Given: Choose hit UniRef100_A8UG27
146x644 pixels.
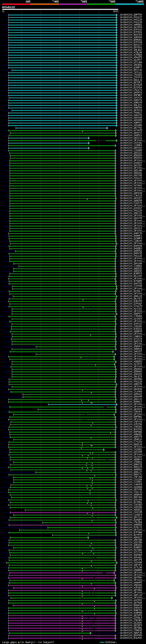Looking at the screenshot, I should (131, 538).
